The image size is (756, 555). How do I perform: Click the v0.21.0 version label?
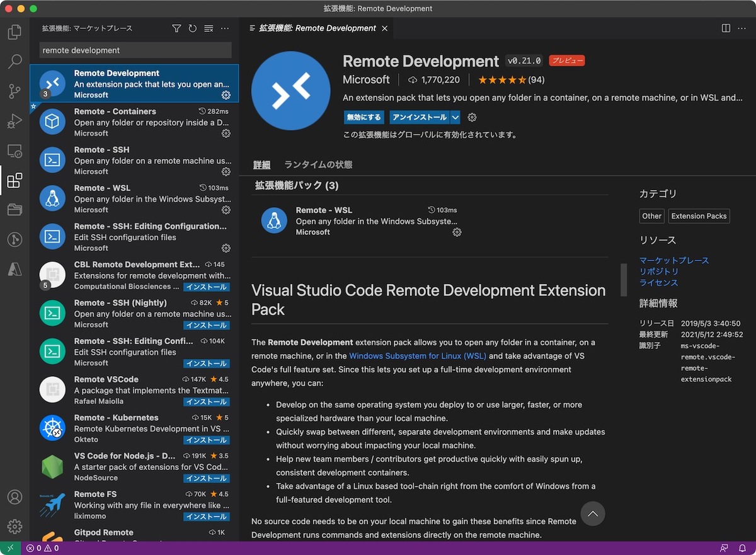524,61
